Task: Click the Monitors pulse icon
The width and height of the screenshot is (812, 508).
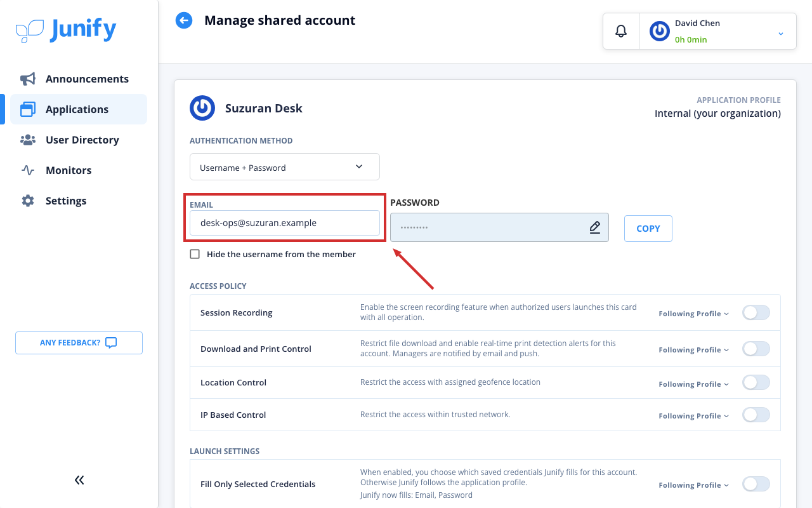Action: point(28,170)
